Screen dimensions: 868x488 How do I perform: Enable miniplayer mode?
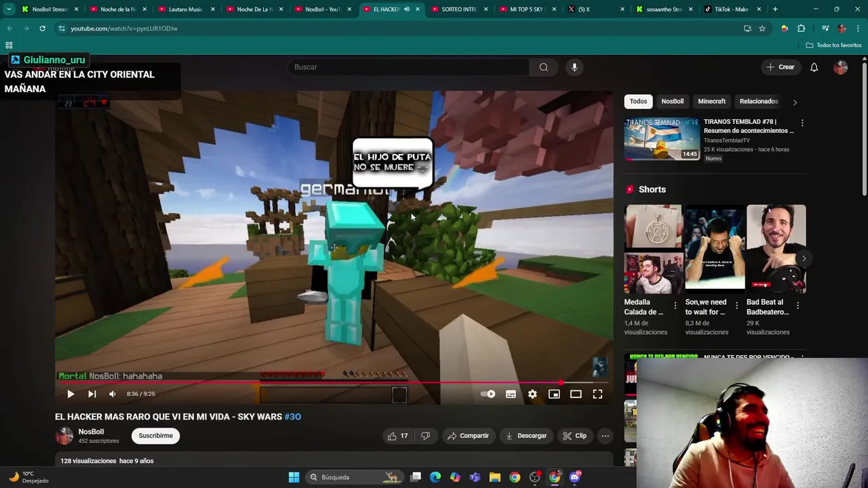554,394
